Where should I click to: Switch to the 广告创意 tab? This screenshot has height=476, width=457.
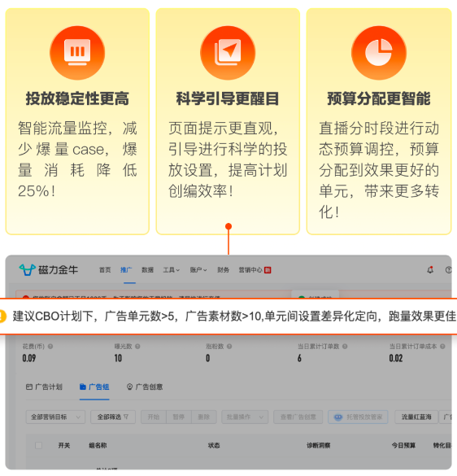[145, 386]
